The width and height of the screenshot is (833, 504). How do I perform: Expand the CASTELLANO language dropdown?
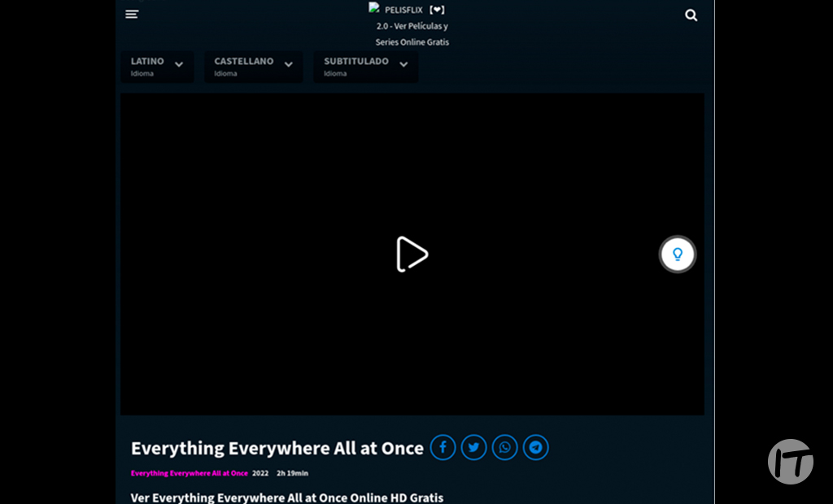click(x=254, y=67)
